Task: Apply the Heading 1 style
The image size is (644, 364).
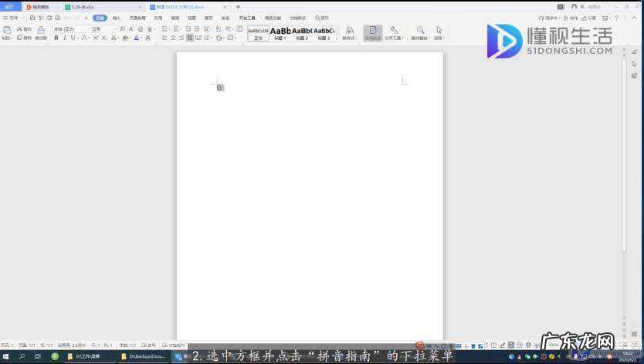Action: click(x=280, y=32)
